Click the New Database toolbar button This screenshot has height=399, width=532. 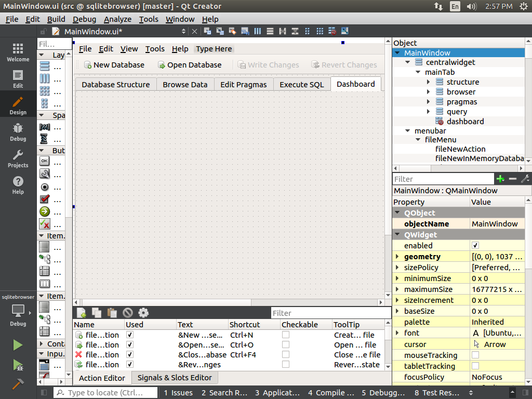click(114, 65)
